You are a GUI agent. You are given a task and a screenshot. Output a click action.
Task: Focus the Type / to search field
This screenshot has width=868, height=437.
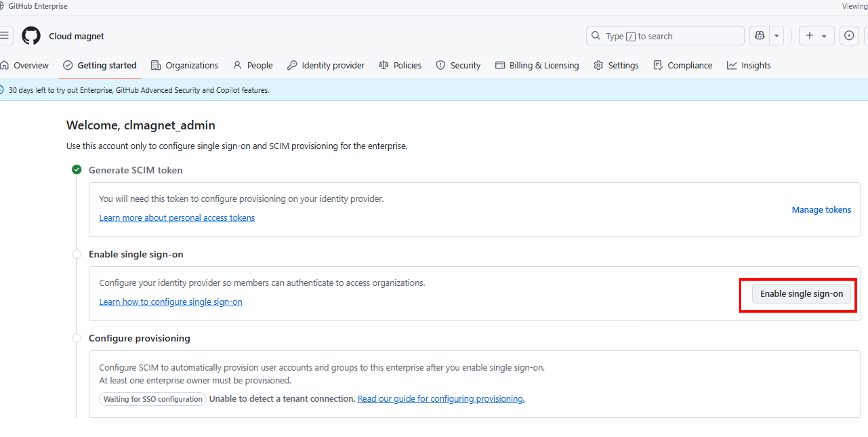pos(665,36)
